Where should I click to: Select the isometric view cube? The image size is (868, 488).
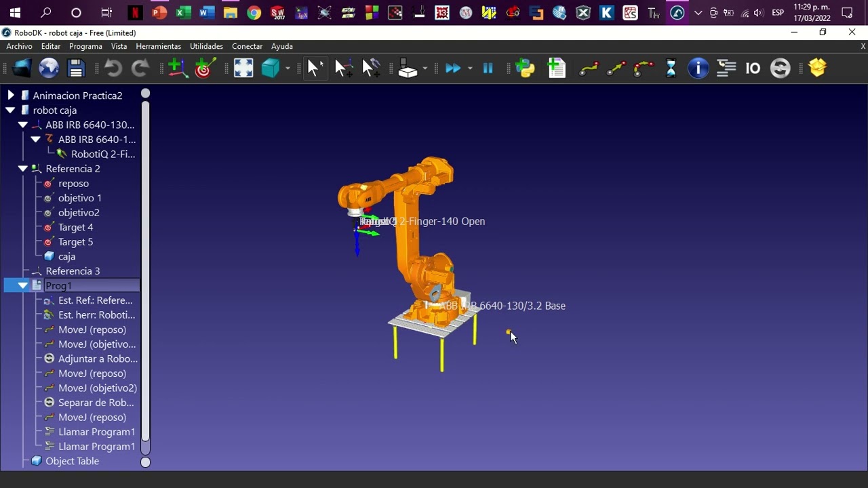(x=271, y=68)
